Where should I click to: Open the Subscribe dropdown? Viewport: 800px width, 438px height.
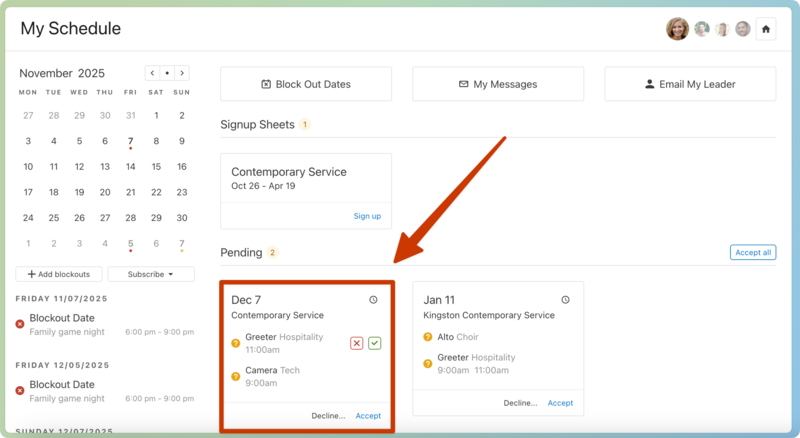click(x=151, y=274)
